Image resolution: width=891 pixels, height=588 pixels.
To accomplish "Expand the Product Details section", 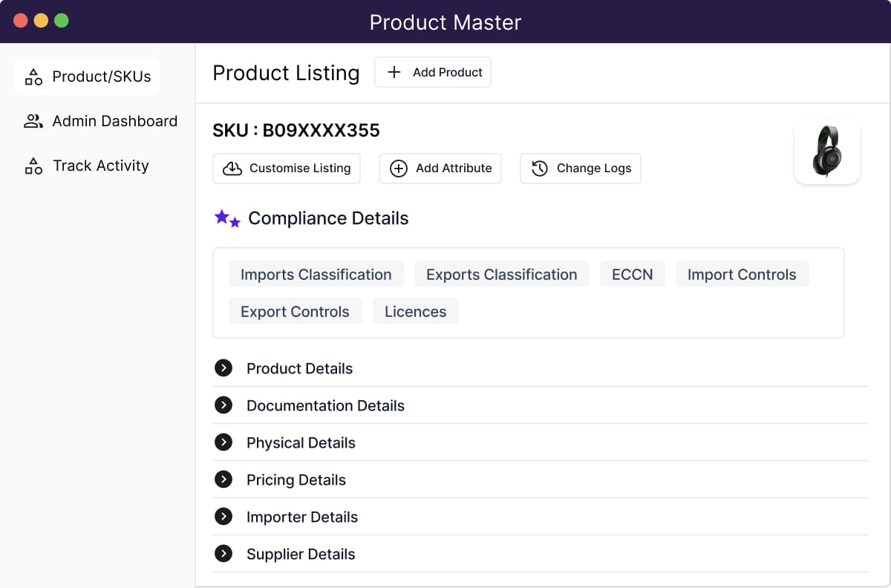I will (x=223, y=368).
